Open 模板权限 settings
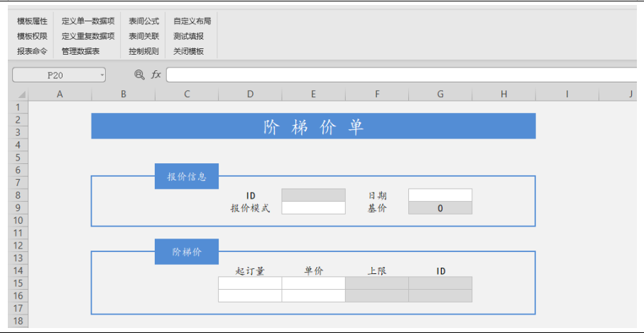 32,36
